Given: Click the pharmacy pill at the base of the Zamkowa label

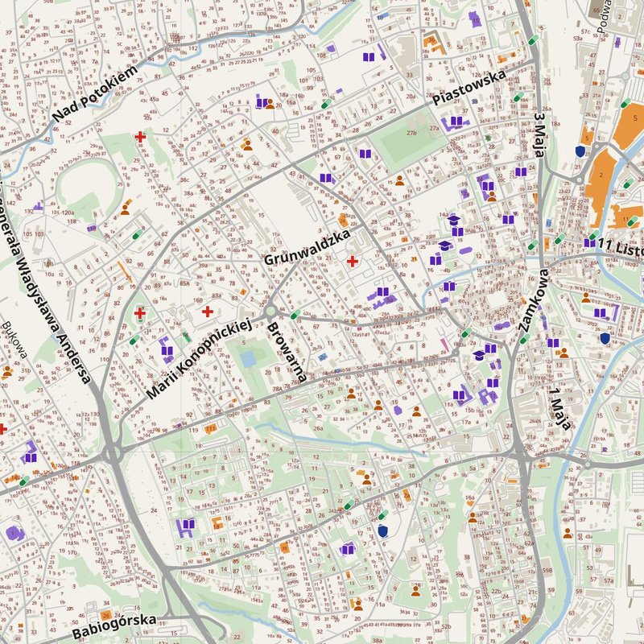Looking at the screenshot, I should pyautogui.click(x=525, y=339).
